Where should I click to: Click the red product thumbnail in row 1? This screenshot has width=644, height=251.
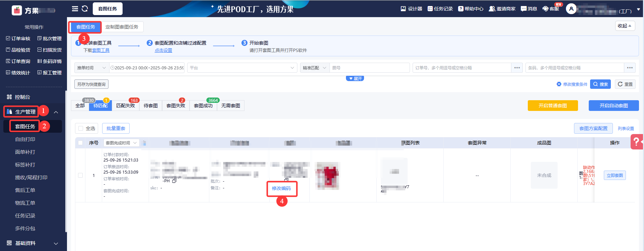point(328,176)
